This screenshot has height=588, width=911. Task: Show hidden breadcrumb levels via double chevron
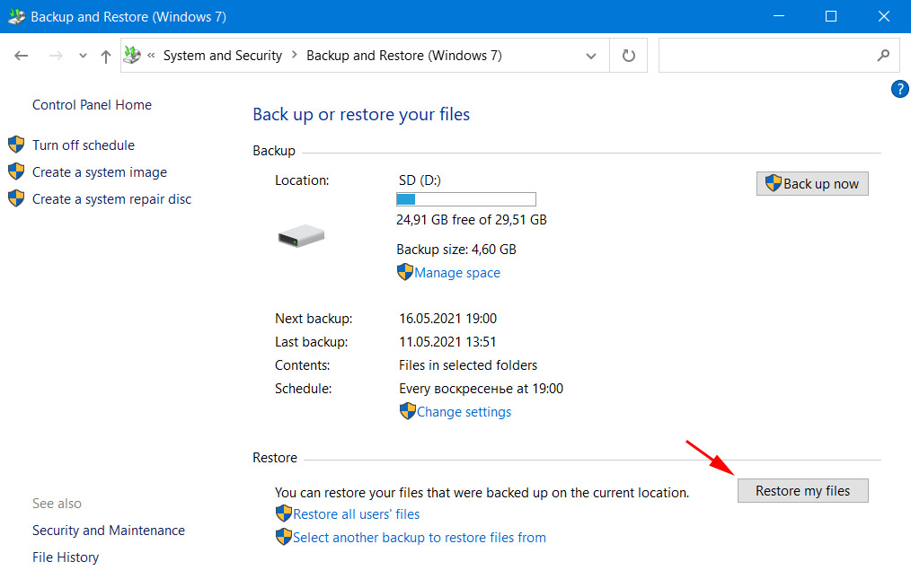[151, 56]
